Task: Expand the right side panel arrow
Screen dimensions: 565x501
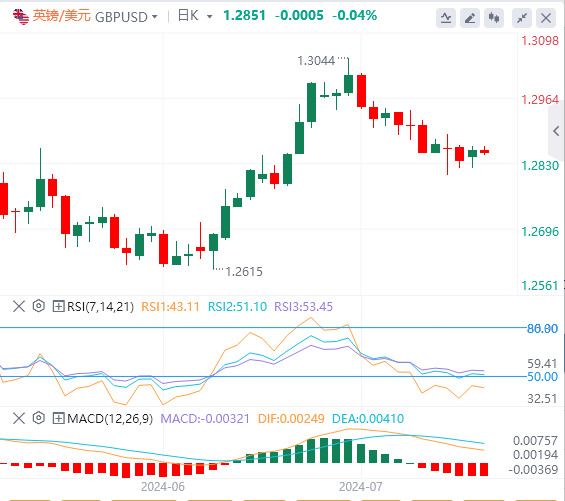Action: 556,131
